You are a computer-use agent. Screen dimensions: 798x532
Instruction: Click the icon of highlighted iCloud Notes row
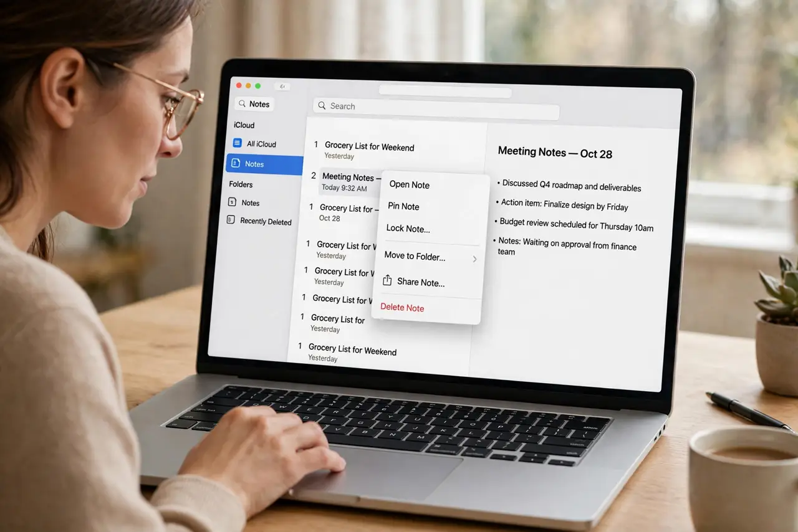pyautogui.click(x=235, y=163)
